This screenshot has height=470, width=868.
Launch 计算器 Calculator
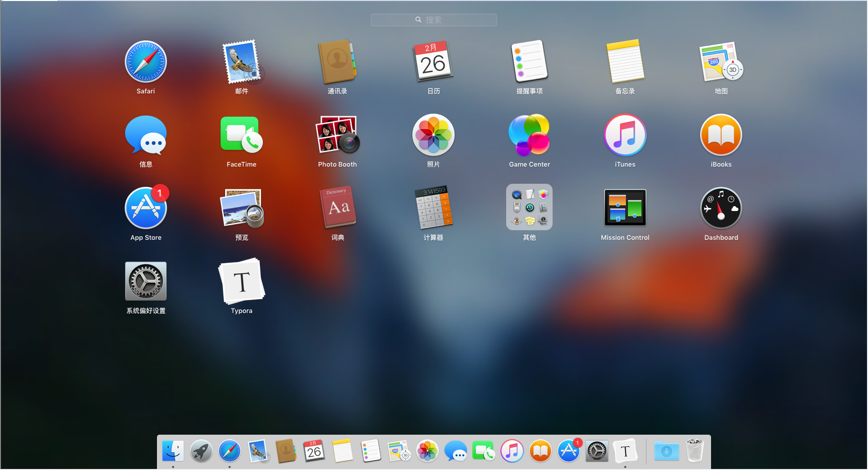(433, 207)
